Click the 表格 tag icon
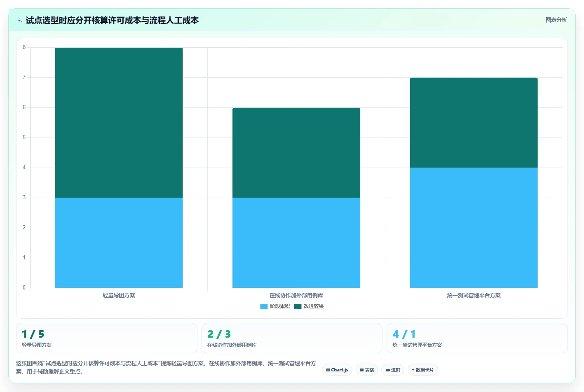 362,370
